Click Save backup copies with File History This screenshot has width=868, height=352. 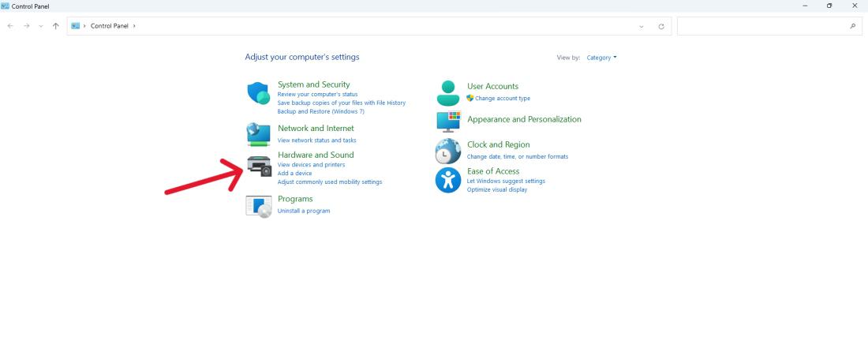pyautogui.click(x=342, y=103)
